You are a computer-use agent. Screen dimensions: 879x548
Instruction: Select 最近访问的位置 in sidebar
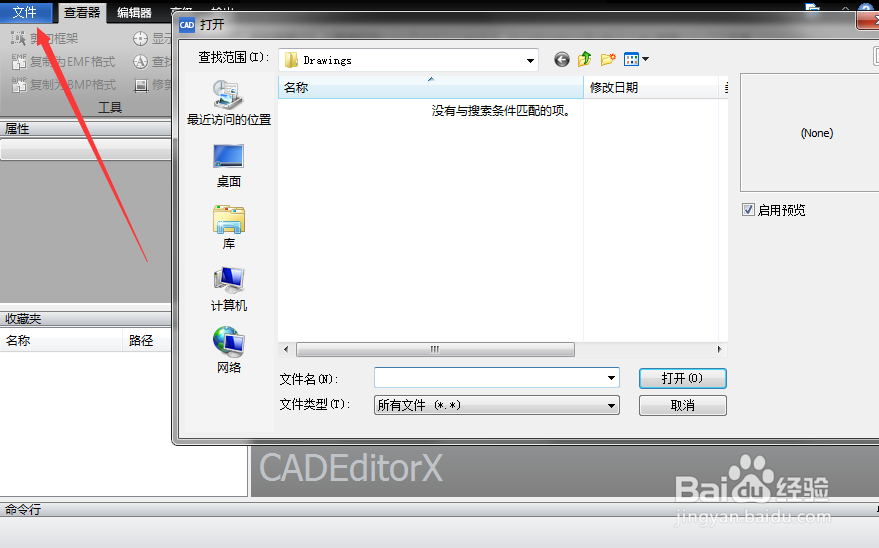[228, 103]
